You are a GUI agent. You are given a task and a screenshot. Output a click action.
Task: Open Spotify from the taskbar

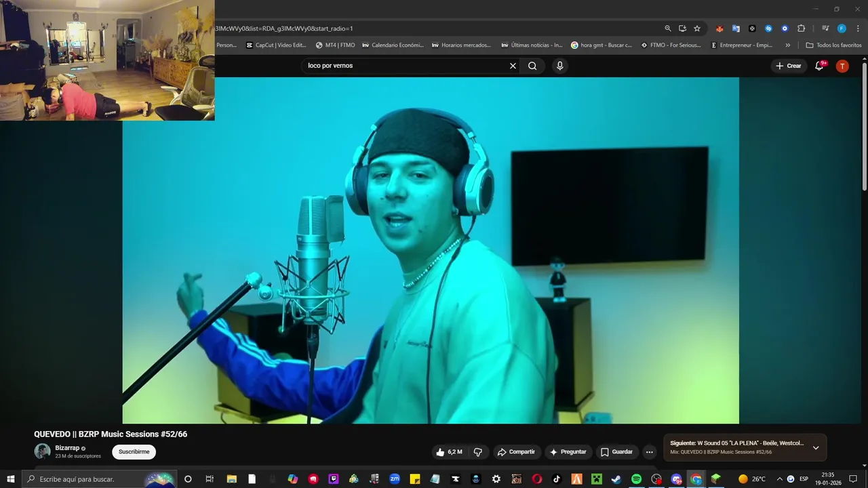[636, 479]
